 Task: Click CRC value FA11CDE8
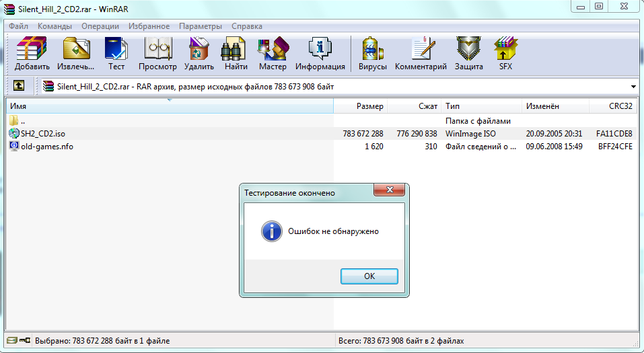coord(614,134)
